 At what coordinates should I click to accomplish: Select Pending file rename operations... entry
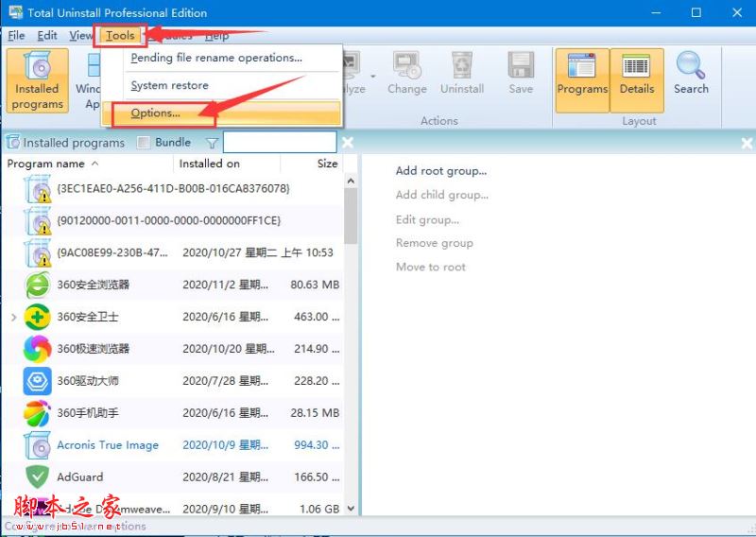pyautogui.click(x=216, y=58)
